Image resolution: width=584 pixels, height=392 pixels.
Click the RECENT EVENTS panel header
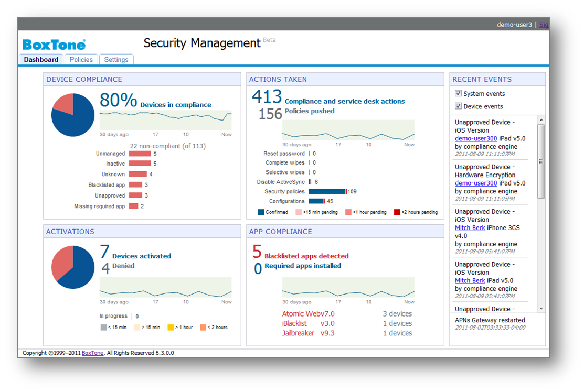pos(497,79)
